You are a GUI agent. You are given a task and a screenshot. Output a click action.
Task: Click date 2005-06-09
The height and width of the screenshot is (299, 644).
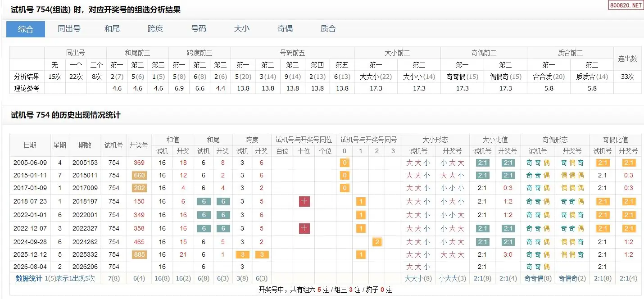tap(30, 163)
